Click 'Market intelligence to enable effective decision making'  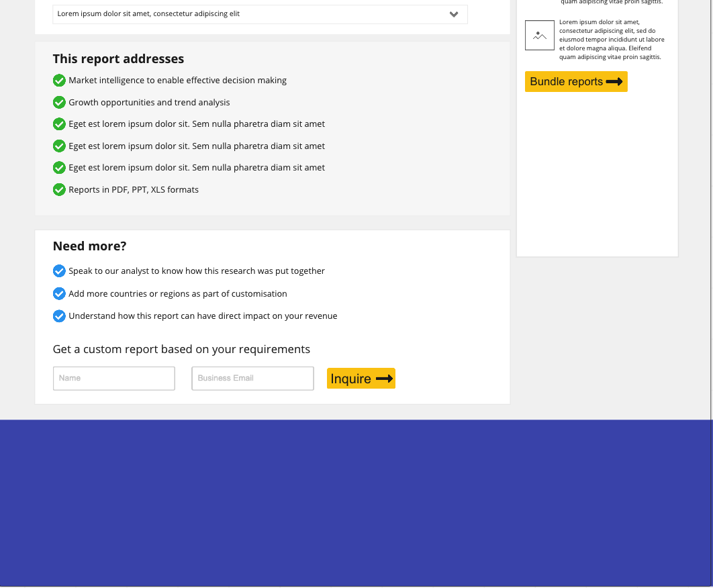[x=177, y=81]
